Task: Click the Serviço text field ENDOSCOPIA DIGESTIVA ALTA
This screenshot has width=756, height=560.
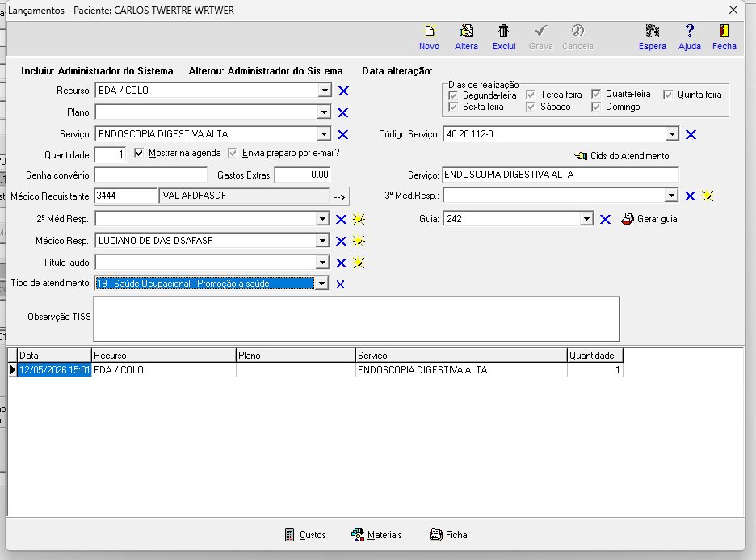Action: [561, 175]
